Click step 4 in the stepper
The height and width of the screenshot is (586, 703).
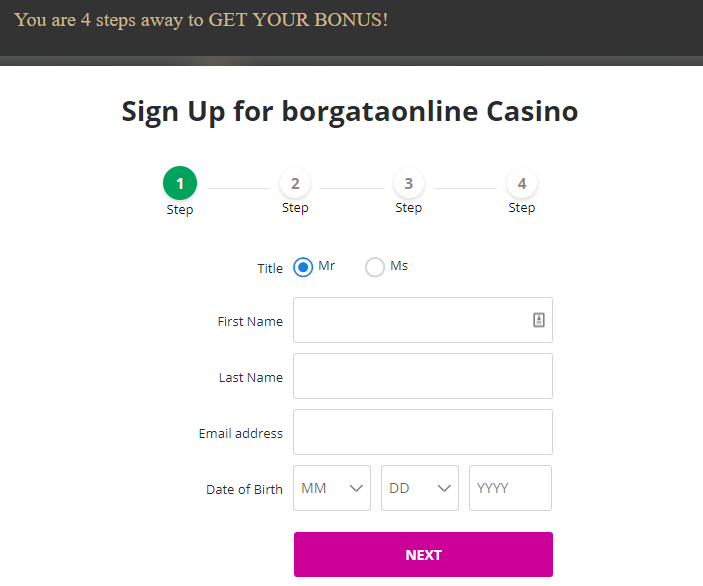522,184
